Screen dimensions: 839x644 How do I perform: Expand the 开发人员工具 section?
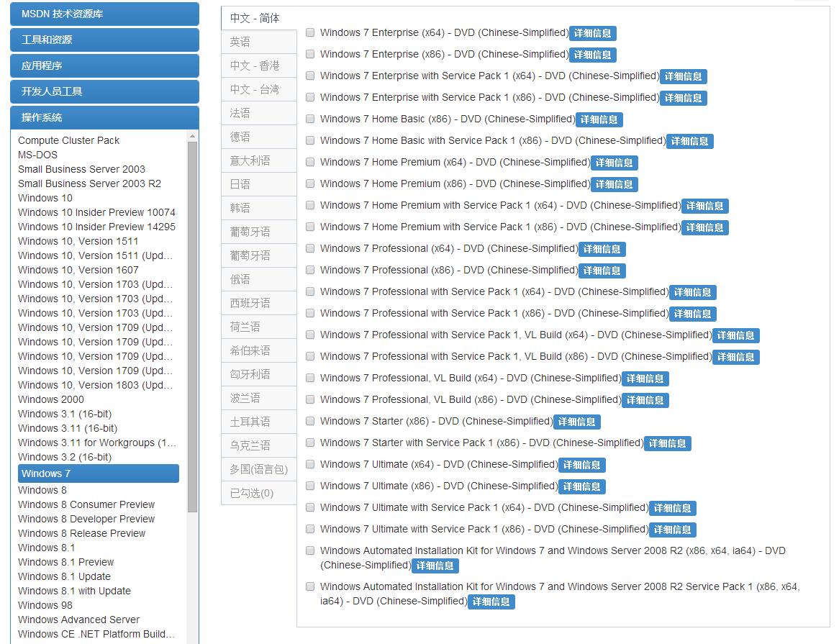pyautogui.click(x=104, y=91)
